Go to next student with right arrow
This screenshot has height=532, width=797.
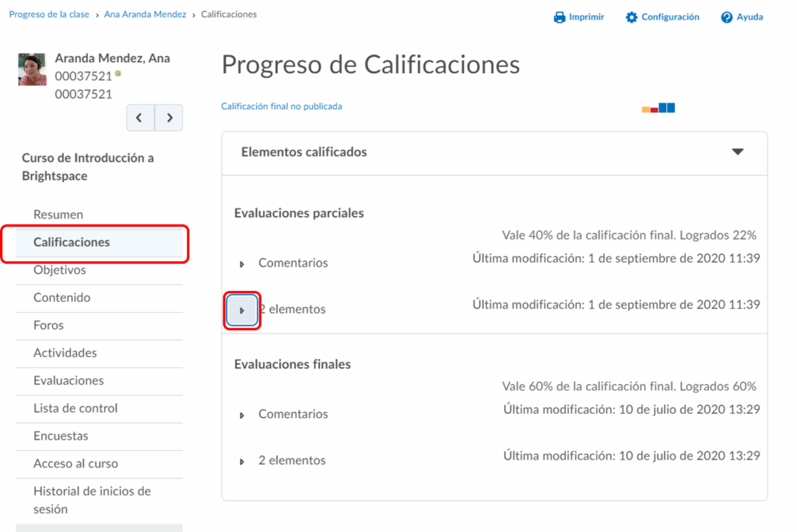[x=169, y=117]
